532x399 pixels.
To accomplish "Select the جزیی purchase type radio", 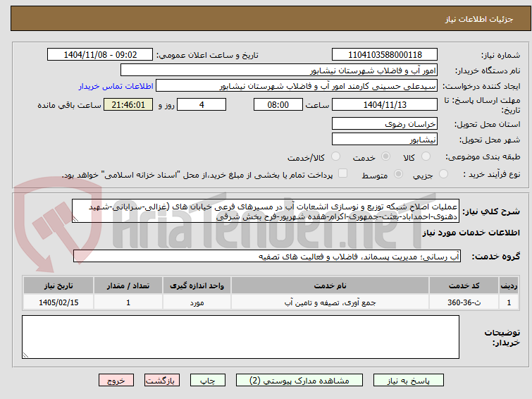I will coord(443,174).
